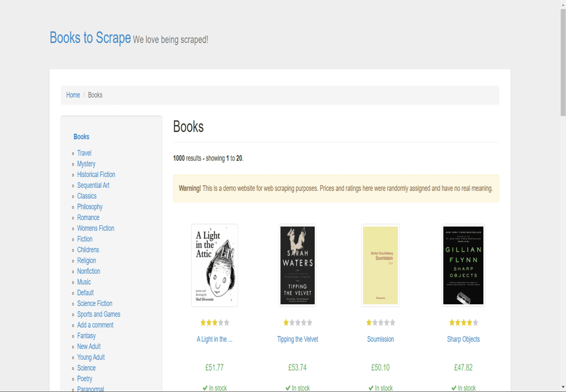Browse the Historical Fiction category
Viewport: 566px width, 392px height.
96,175
